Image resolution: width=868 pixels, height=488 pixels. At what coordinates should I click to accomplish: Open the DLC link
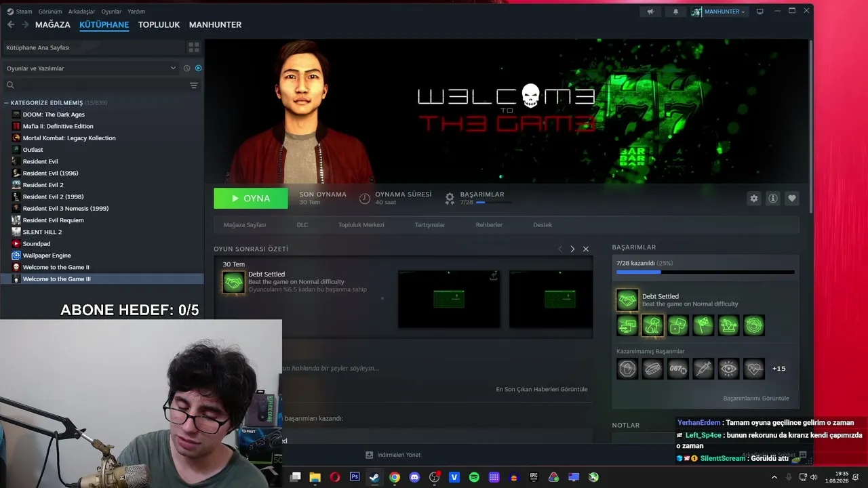coord(302,225)
